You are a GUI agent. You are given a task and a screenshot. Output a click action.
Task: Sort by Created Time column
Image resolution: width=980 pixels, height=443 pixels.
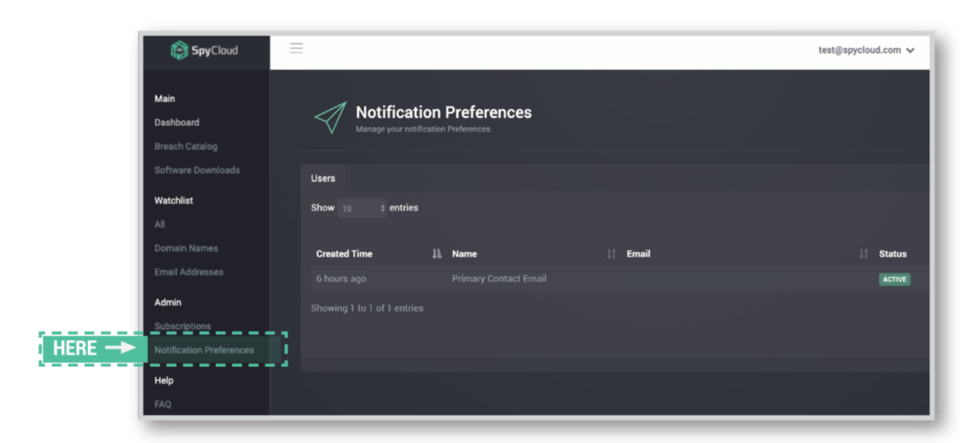point(378,254)
